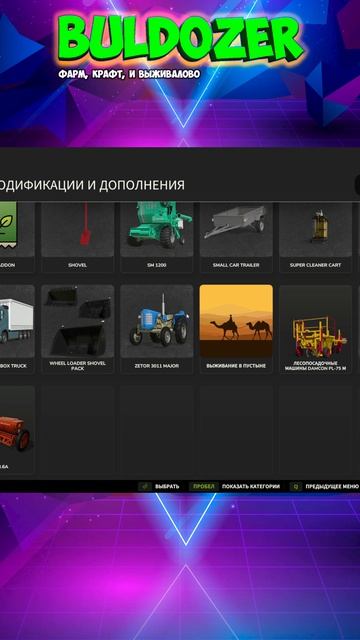Click the ZETOR 3011 MAJOR caption
Image resolution: width=360 pixels, height=640 pixels.
point(157,366)
